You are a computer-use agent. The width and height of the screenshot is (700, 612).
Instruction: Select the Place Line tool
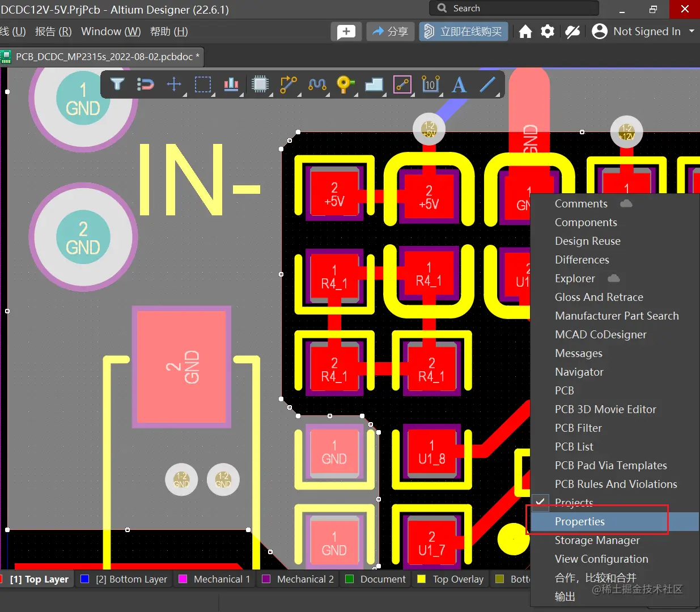pyautogui.click(x=487, y=84)
